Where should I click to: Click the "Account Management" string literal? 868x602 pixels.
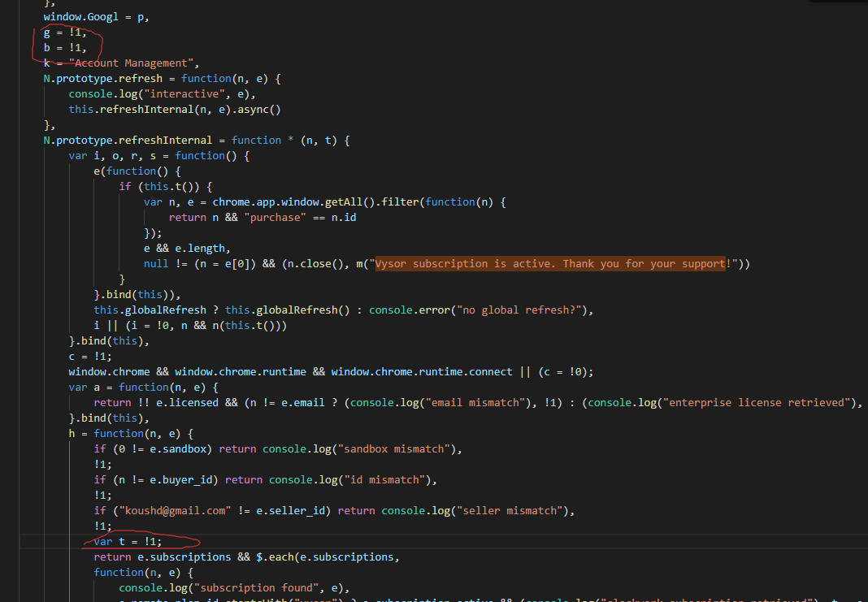tap(133, 63)
